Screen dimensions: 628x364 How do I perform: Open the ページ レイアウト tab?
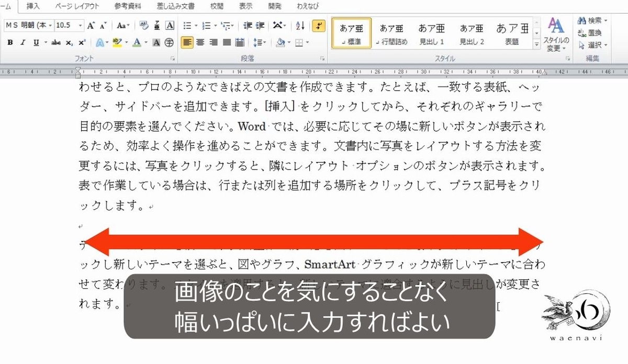(x=77, y=6)
